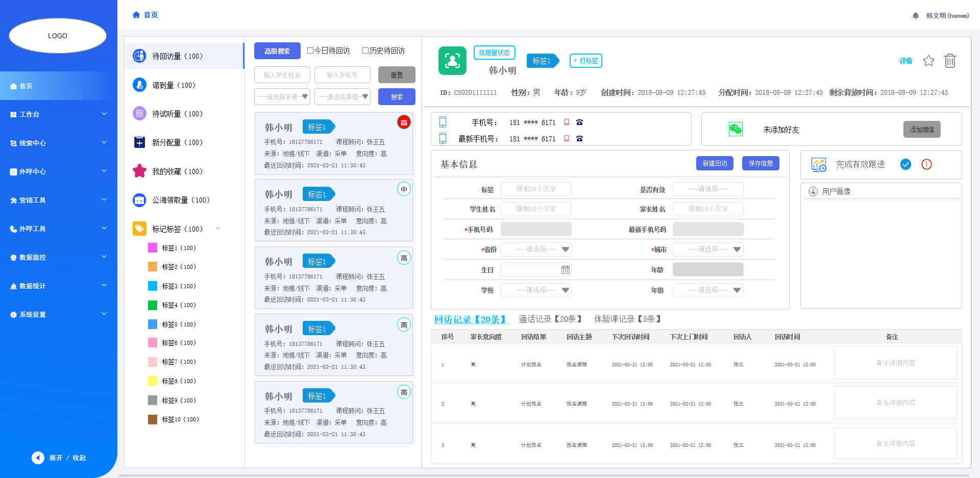The width and height of the screenshot is (980, 478).
Task: Click the delete trash can icon
Action: [x=950, y=61]
